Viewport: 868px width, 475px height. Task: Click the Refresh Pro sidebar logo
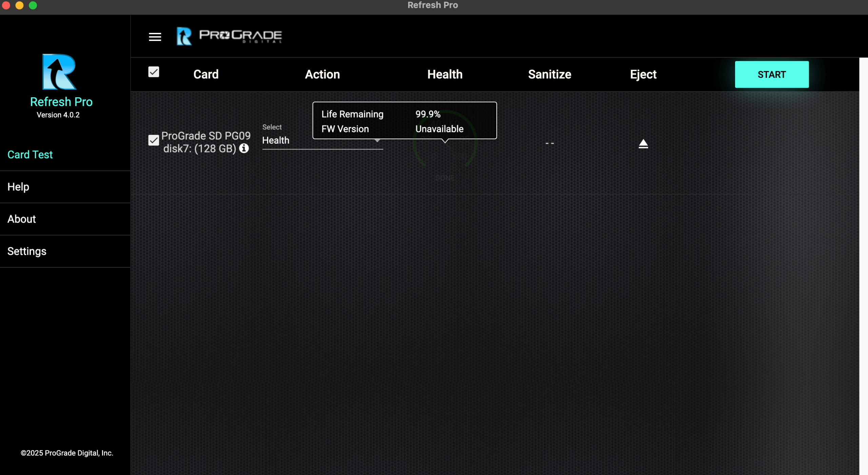(x=59, y=72)
